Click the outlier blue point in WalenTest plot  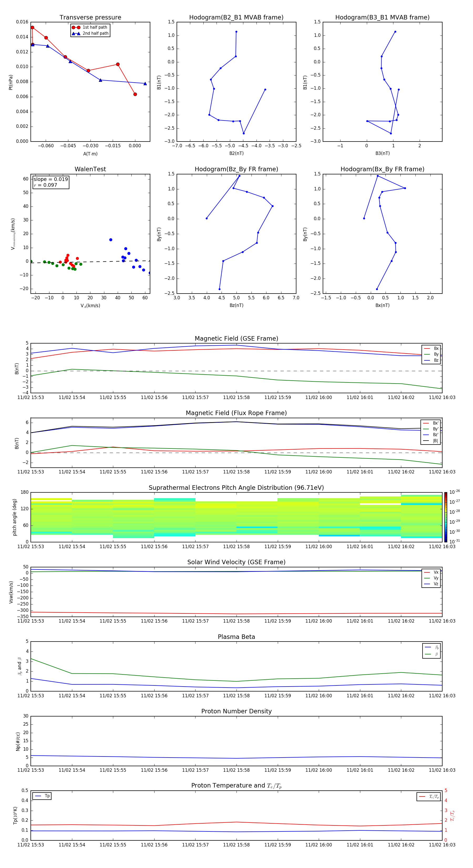coord(111,240)
